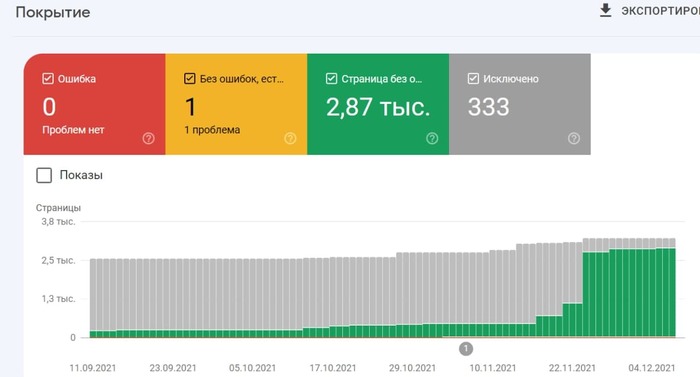Uncheck the Ошибка checkbox
This screenshot has height=377, width=700.
(48, 79)
